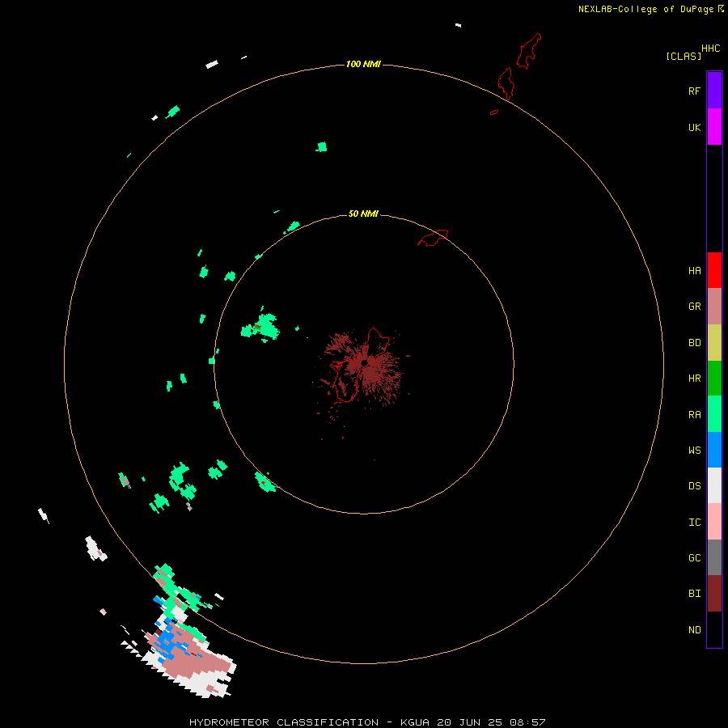Click the IC legend label
This screenshot has width=728, height=728.
click(x=694, y=523)
